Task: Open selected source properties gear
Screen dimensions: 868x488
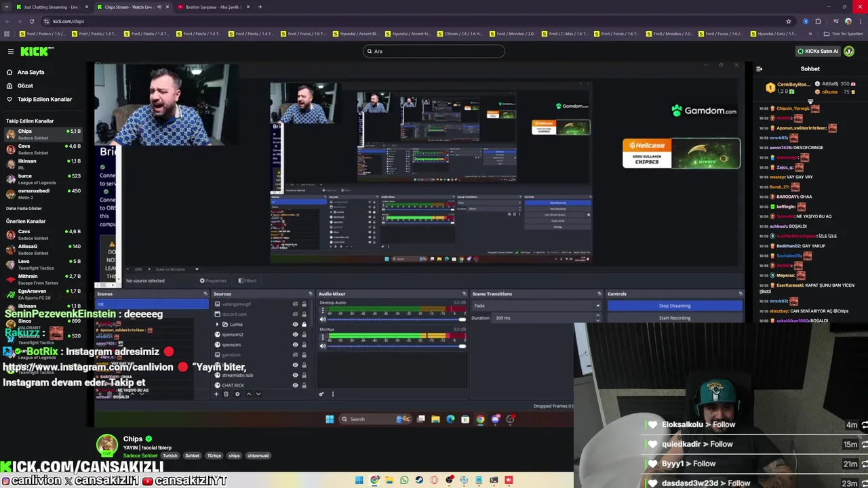Action: pos(237,394)
